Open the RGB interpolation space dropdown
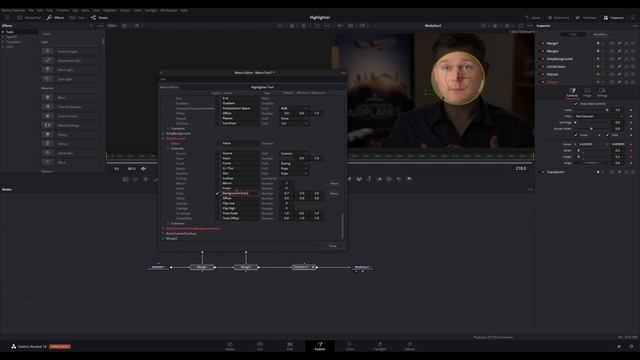This screenshot has width=640, height=360. [x=294, y=108]
